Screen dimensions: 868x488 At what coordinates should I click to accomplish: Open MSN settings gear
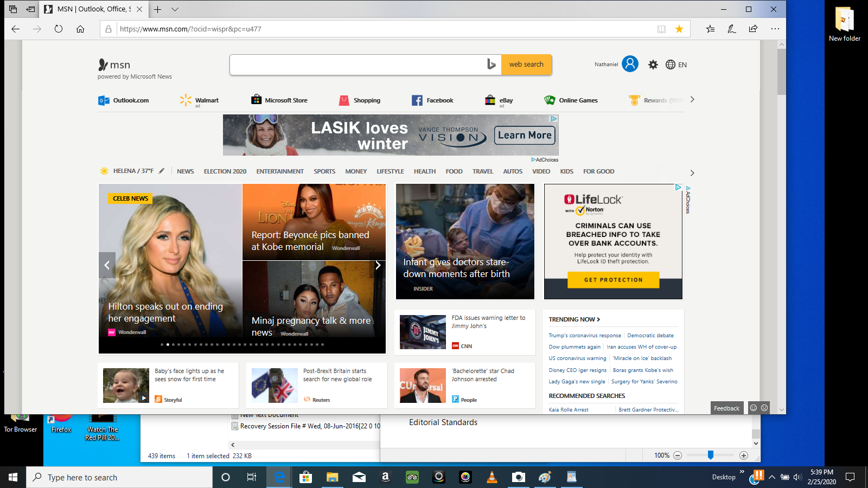653,65
